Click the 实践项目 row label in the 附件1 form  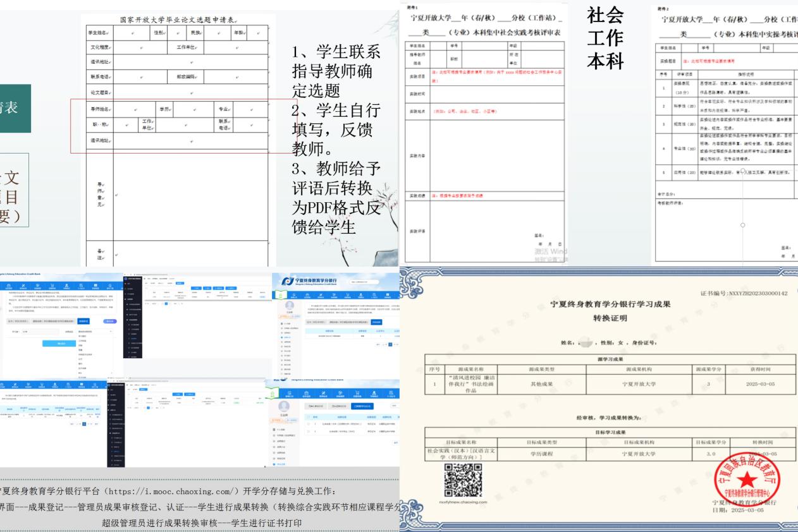click(x=417, y=76)
